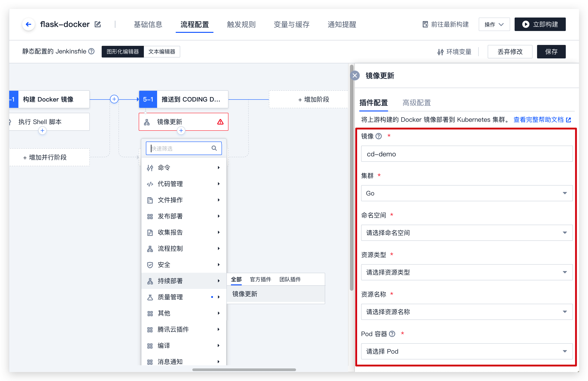
Task: Open the 操作 dropdown
Action: (494, 24)
